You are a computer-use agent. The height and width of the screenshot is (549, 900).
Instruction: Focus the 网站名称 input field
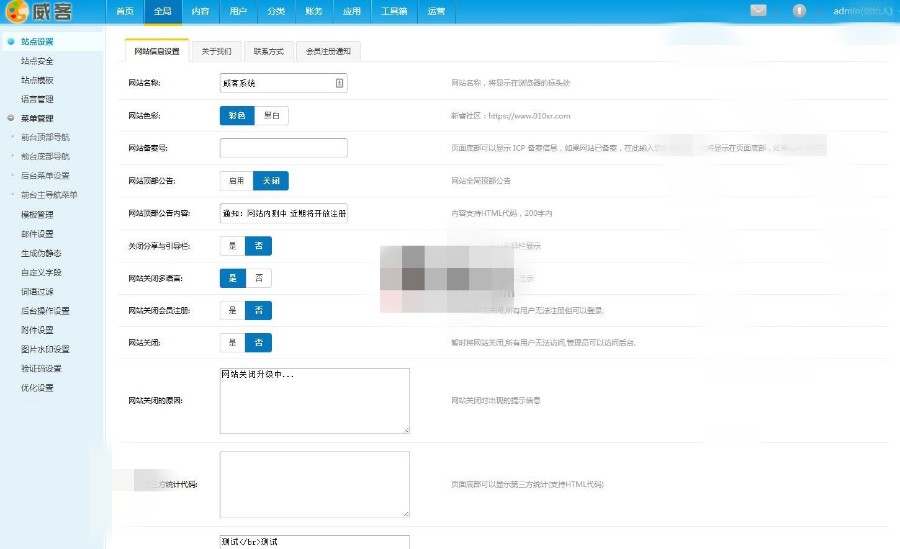click(x=284, y=83)
